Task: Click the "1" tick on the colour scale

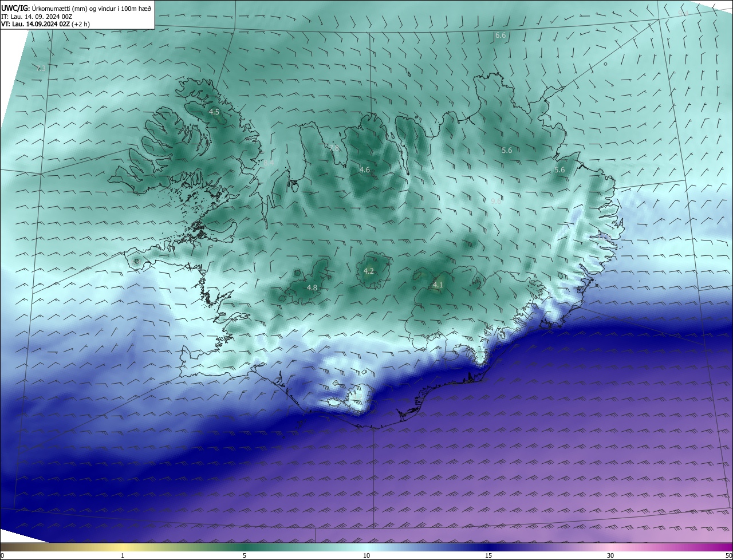Action: click(x=123, y=555)
